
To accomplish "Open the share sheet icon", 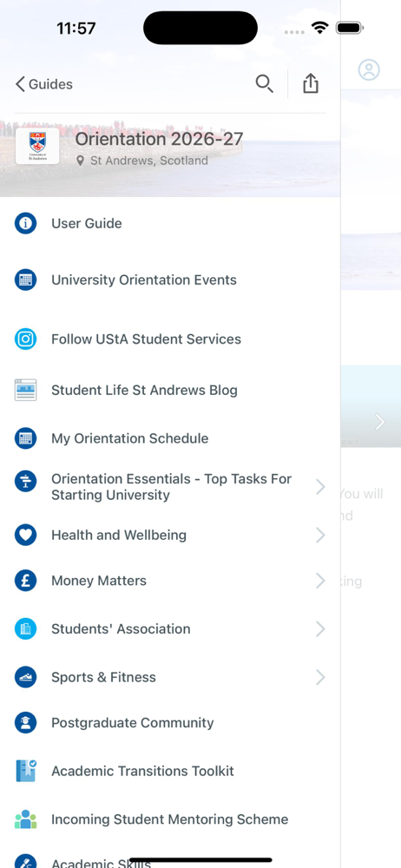I will 311,83.
